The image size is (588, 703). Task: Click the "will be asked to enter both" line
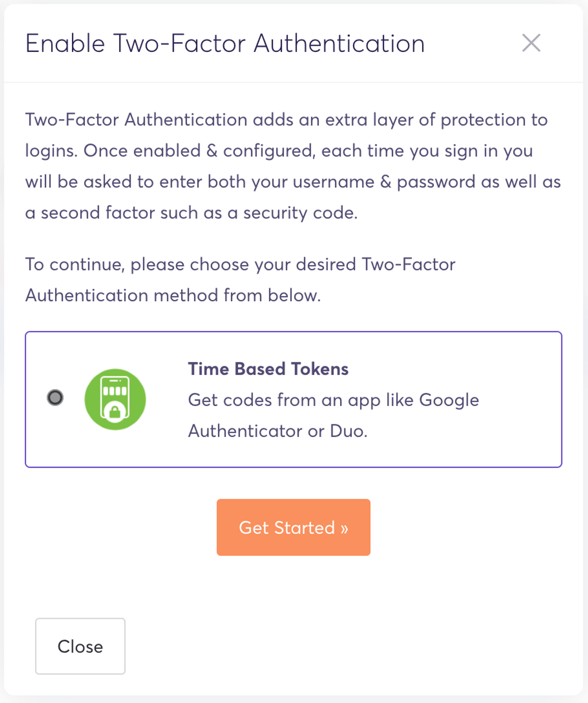point(293,182)
